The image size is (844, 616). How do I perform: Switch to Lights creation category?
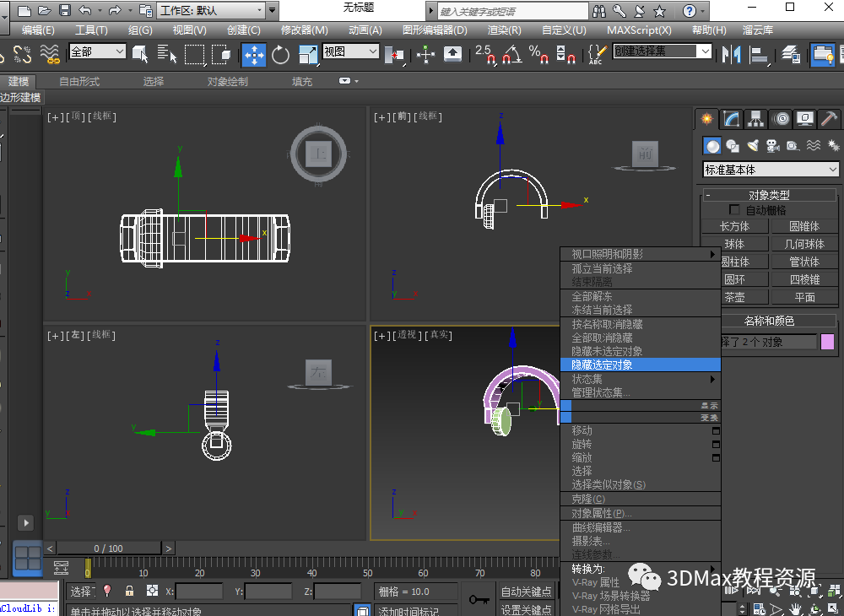pyautogui.click(x=753, y=146)
